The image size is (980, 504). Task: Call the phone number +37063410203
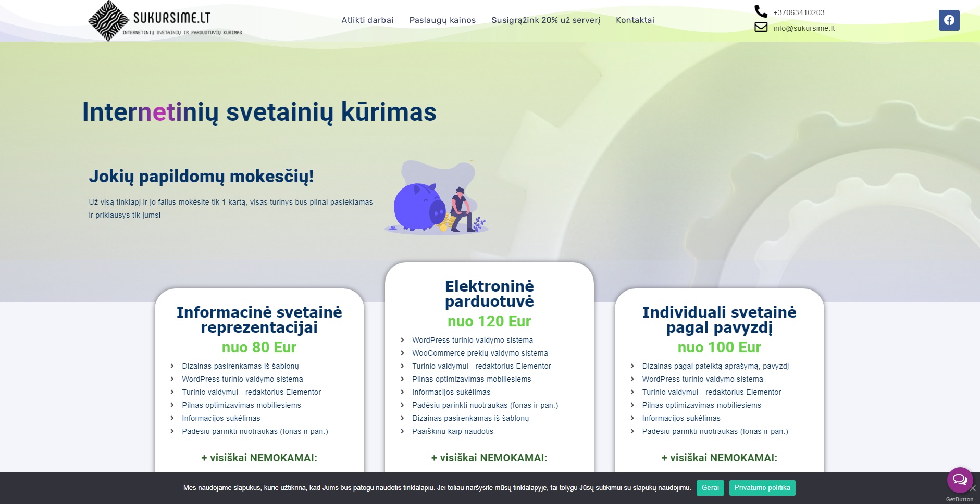tap(799, 12)
